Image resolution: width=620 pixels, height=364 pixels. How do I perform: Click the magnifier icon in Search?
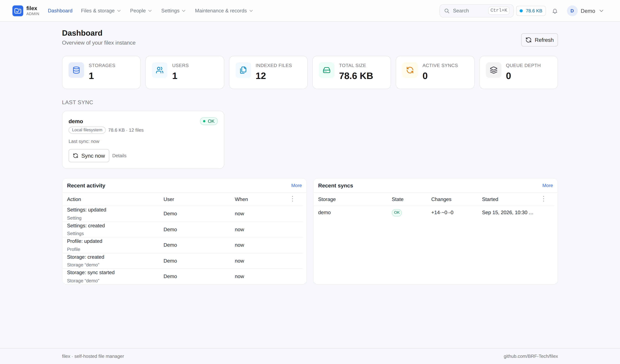pyautogui.click(x=447, y=11)
